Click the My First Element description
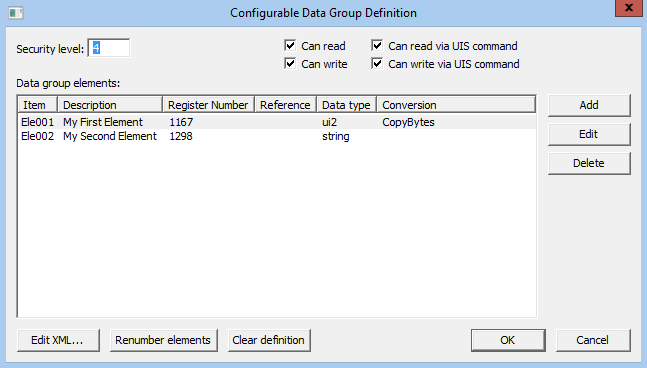Screen dimensions: 647x368 coord(103,122)
